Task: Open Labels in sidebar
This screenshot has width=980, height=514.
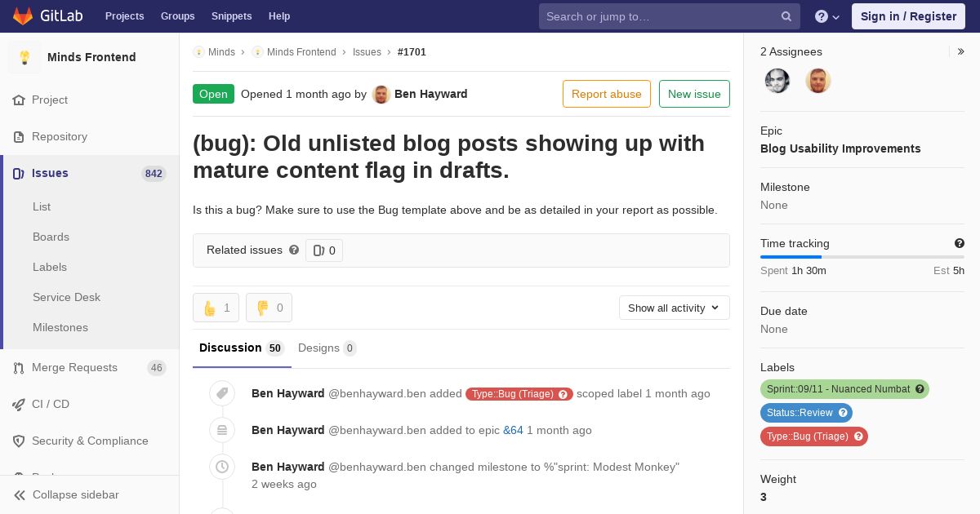Action: pyautogui.click(x=50, y=267)
